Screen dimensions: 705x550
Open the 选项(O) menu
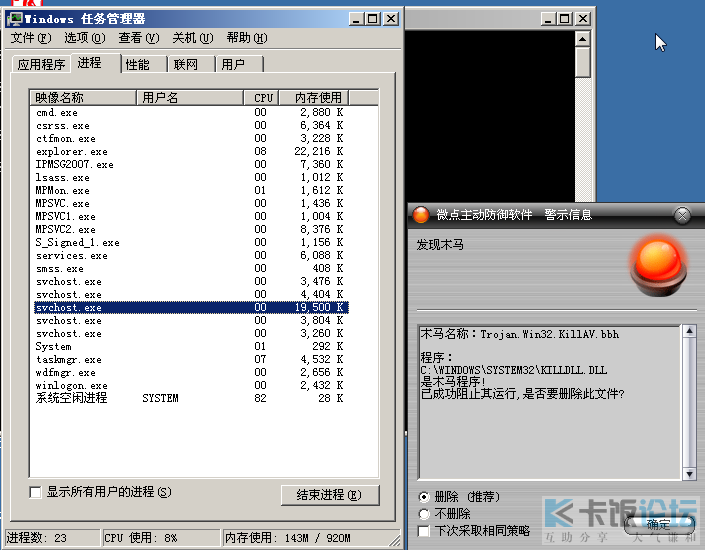pos(85,38)
